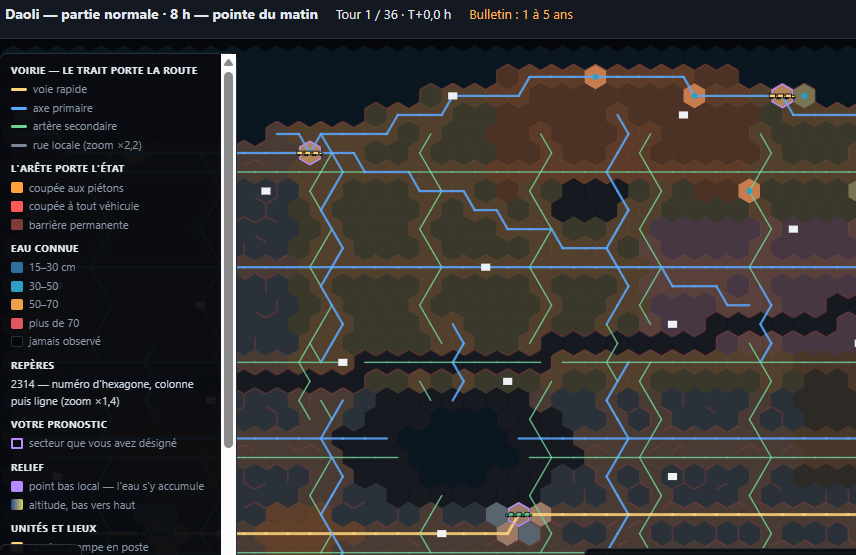Click the '30–50' water depth swatch
This screenshot has height=555, width=856.
tap(17, 286)
